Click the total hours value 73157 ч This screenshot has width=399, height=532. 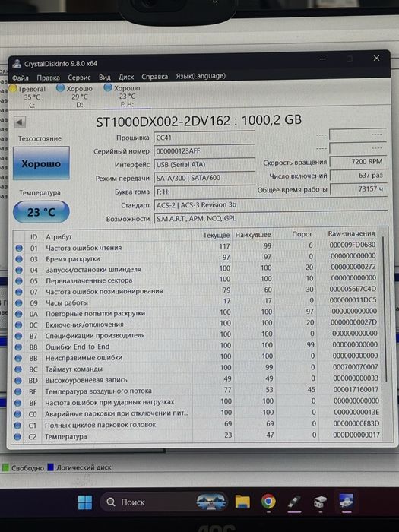[x=358, y=189]
